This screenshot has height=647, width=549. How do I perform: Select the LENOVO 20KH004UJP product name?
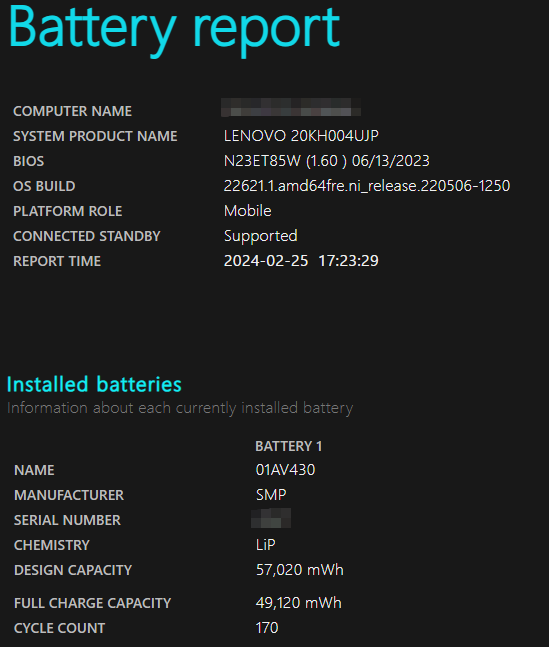[x=301, y=136]
